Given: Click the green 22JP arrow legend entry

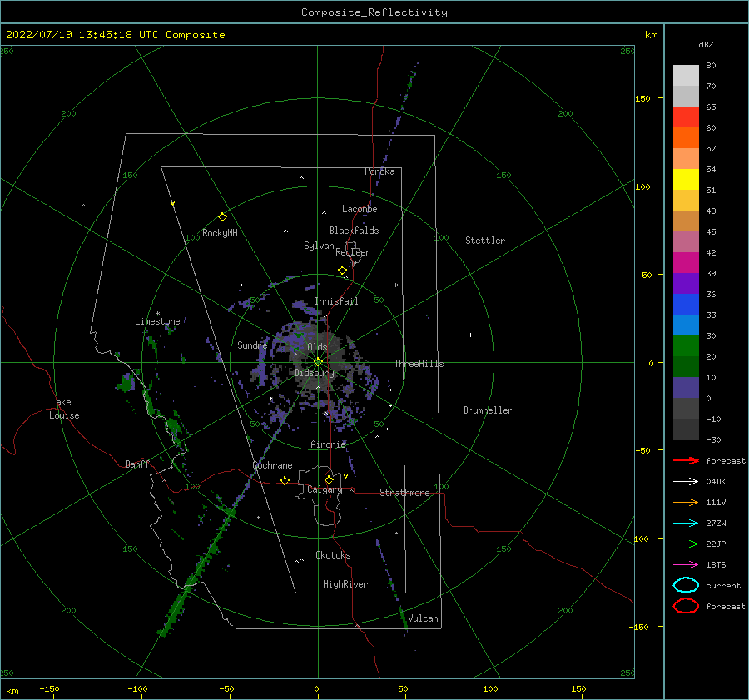Looking at the screenshot, I should pyautogui.click(x=686, y=544).
